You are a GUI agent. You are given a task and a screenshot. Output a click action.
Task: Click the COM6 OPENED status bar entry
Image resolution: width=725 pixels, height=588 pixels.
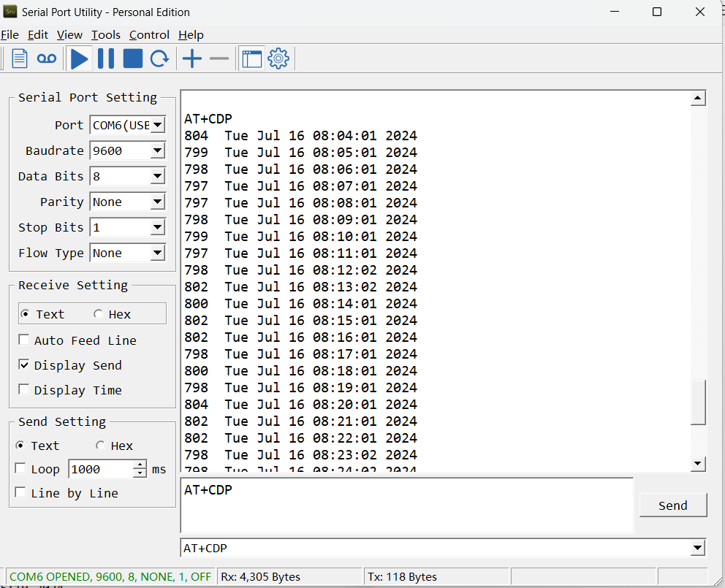tap(110, 577)
